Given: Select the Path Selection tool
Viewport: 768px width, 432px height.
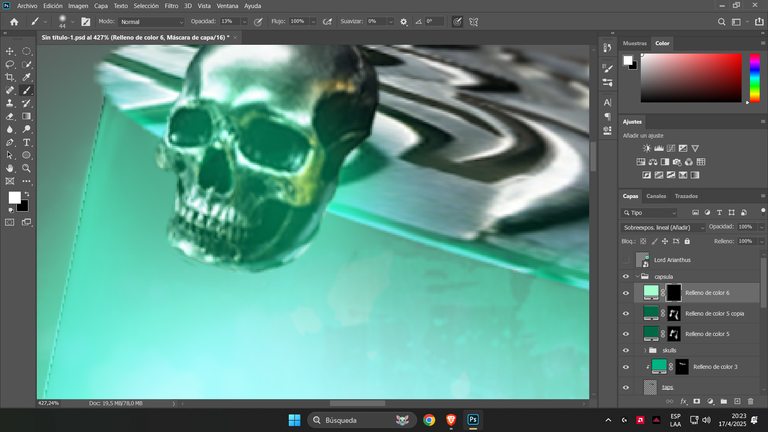Looking at the screenshot, I should tap(10, 155).
